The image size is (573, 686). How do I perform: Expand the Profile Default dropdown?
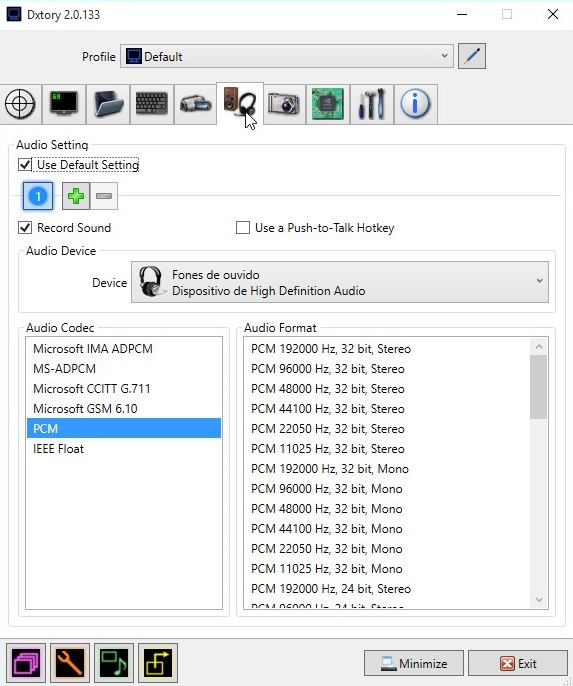point(286,56)
